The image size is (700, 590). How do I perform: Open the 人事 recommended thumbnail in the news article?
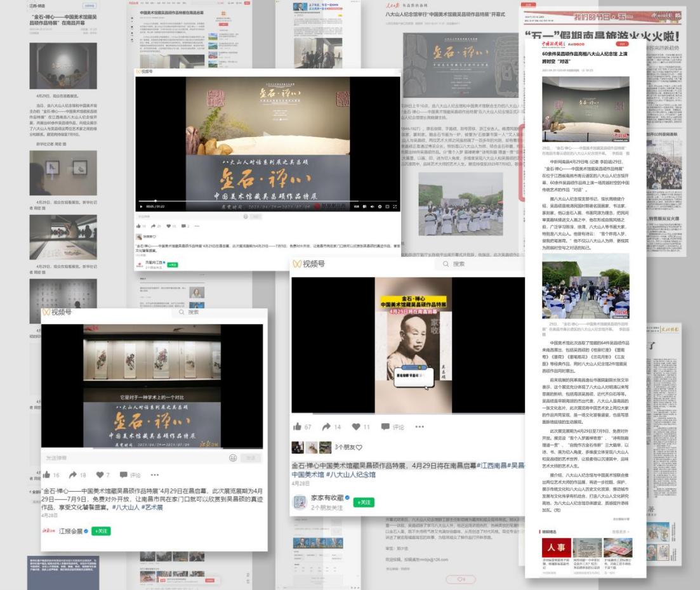[556, 547]
